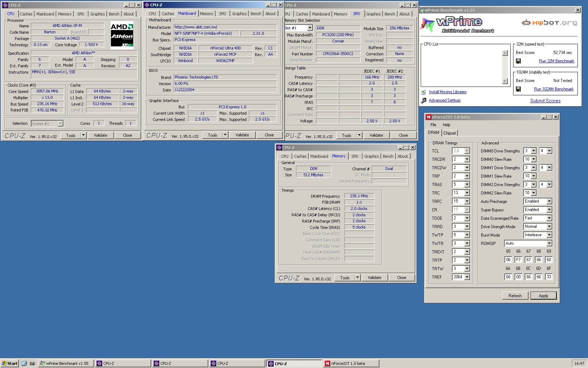588x368 pixels.
Task: Click ROMSIP register 6F value field
Action: click(x=549, y=277)
